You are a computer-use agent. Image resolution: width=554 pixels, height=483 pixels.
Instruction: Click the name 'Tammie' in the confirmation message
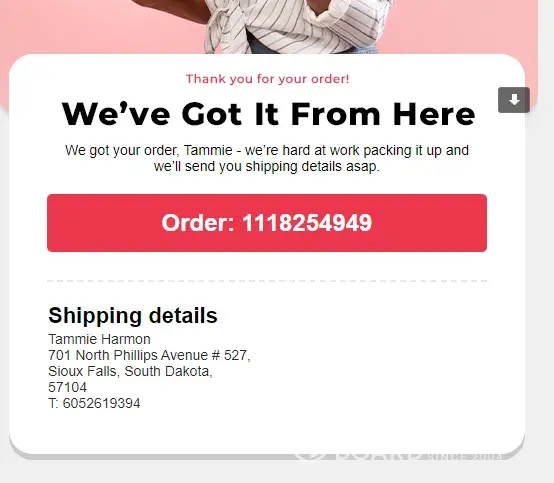[208, 150]
